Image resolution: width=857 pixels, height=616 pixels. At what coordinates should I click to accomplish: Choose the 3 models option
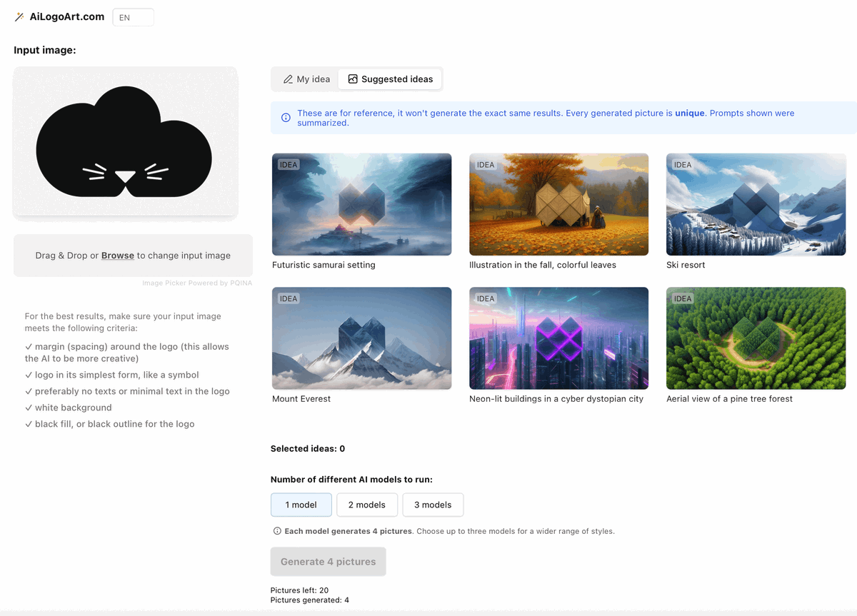433,505
